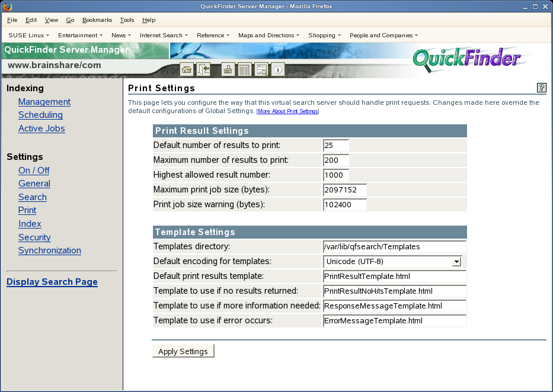The width and height of the screenshot is (553, 392).
Task: Expand the Maps and Directions folder
Action: (268, 35)
